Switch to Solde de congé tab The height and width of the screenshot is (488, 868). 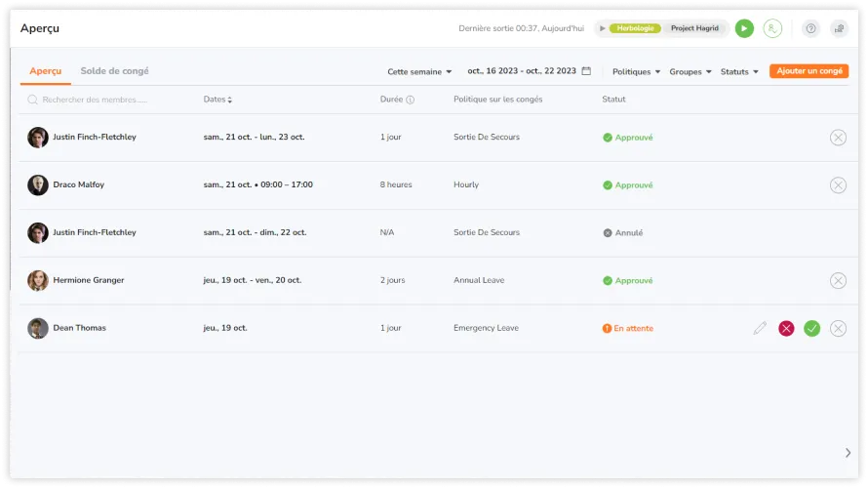click(114, 71)
